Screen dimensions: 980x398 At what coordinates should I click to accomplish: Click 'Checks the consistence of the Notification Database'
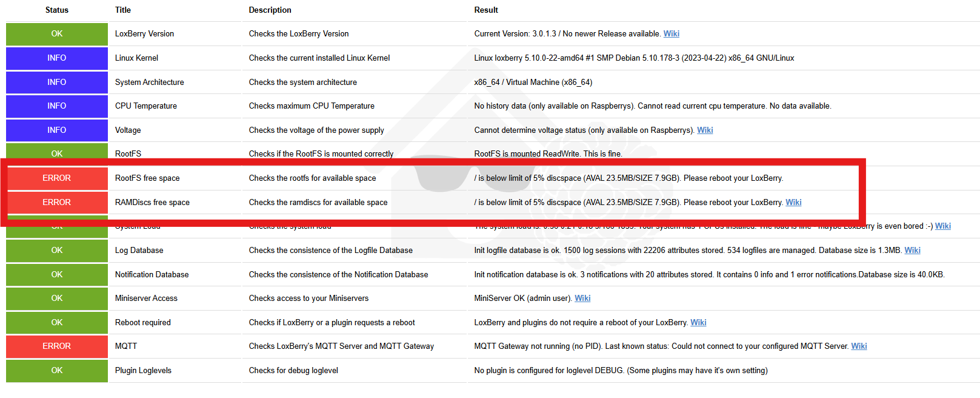[x=338, y=275]
